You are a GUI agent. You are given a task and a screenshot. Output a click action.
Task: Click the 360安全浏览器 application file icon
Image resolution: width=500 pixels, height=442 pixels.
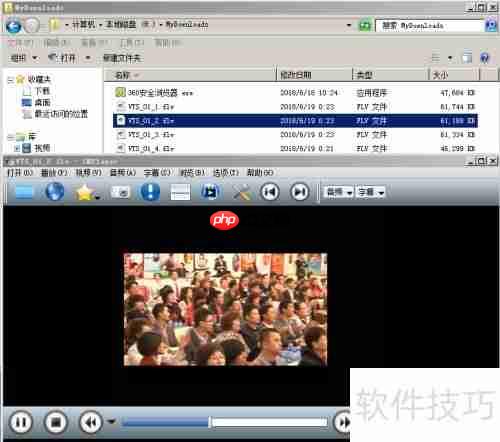pyautogui.click(x=120, y=92)
